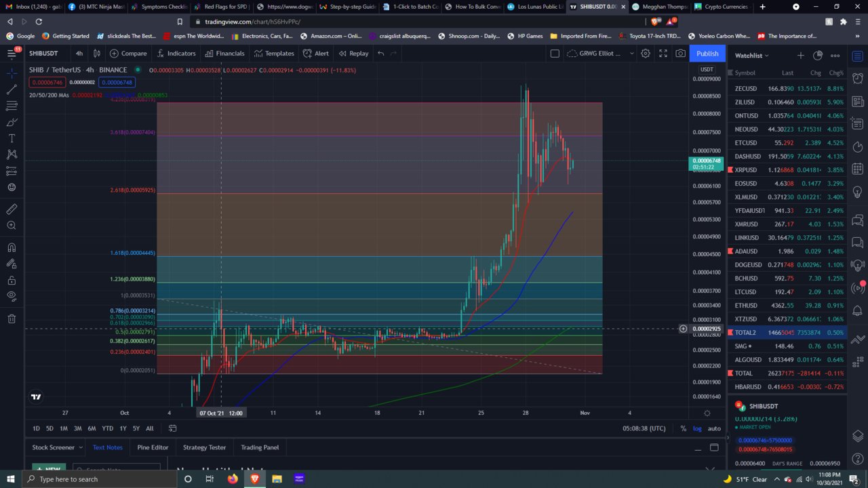868x488 pixels.
Task: Open the chart patterns tool
Action: tap(12, 155)
